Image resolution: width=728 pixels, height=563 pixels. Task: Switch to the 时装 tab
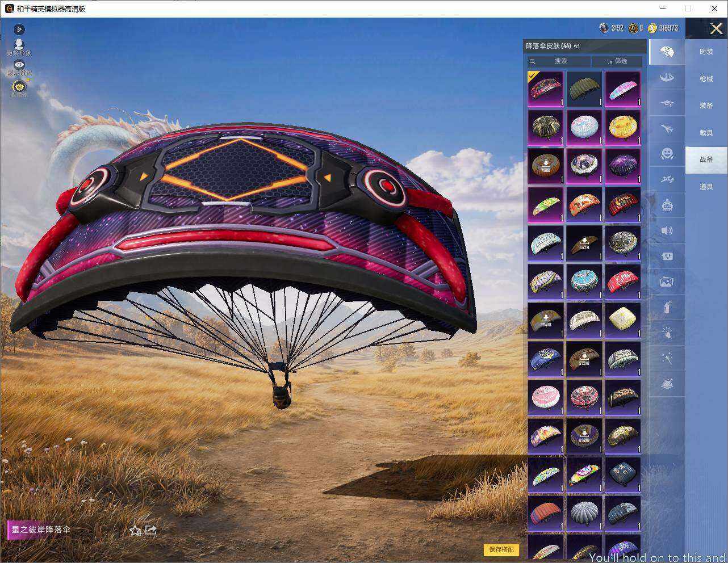point(706,52)
